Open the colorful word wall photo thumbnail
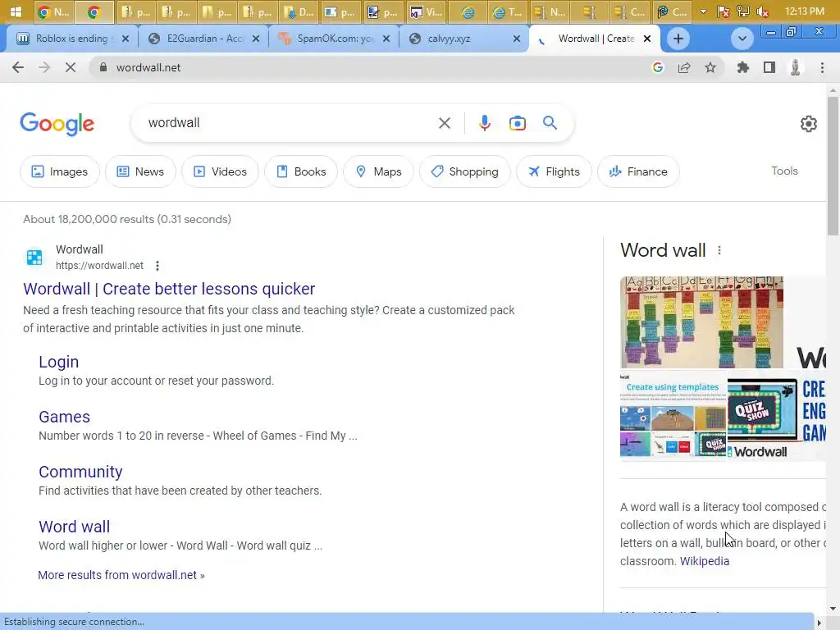 click(701, 322)
